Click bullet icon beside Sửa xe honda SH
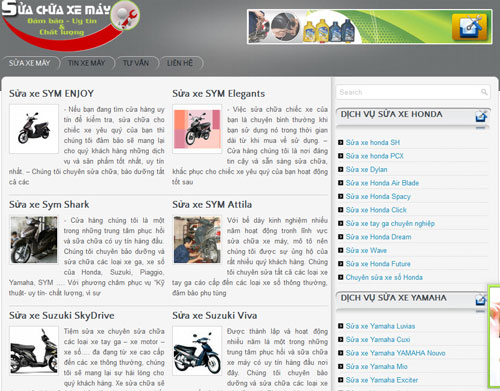Image resolution: width=500 pixels, height=391 pixels. (340, 142)
